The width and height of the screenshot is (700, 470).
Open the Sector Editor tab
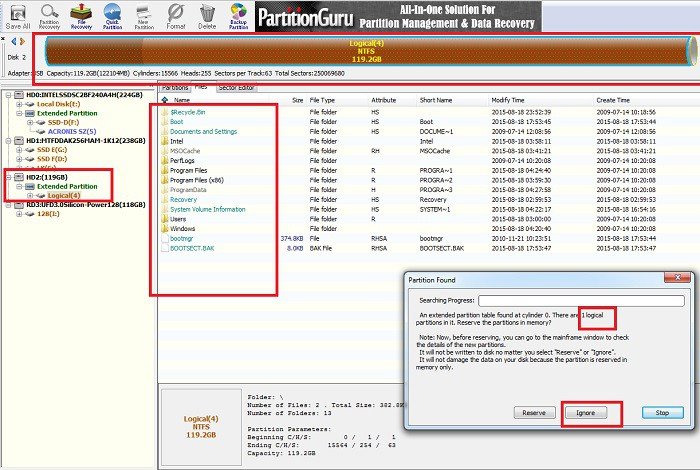(x=236, y=87)
